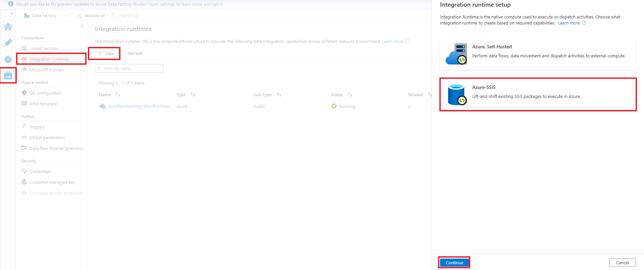Select Integration runtimes menu item
The height and width of the screenshot is (270, 644).
[x=49, y=59]
